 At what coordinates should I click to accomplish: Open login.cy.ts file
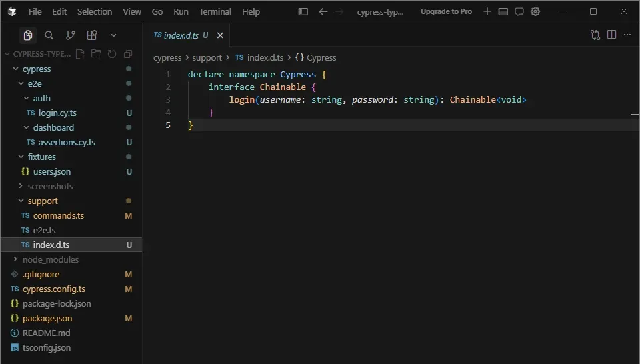(71, 113)
